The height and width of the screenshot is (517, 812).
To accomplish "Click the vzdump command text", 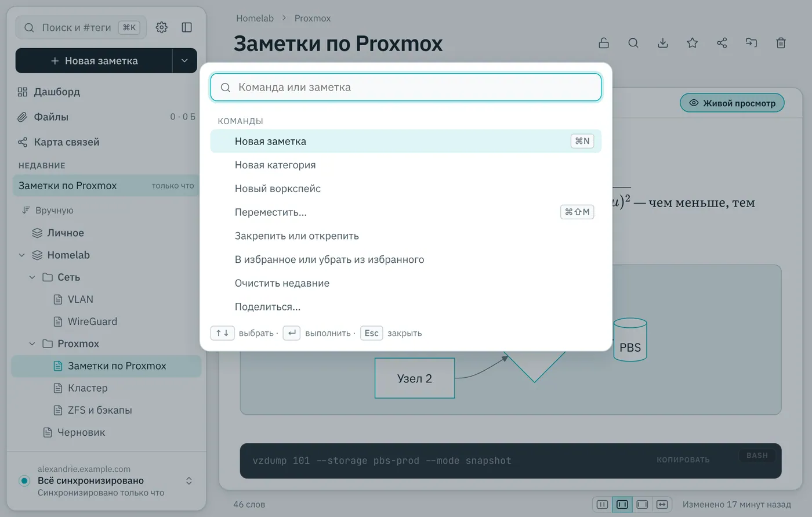I will tap(382, 461).
